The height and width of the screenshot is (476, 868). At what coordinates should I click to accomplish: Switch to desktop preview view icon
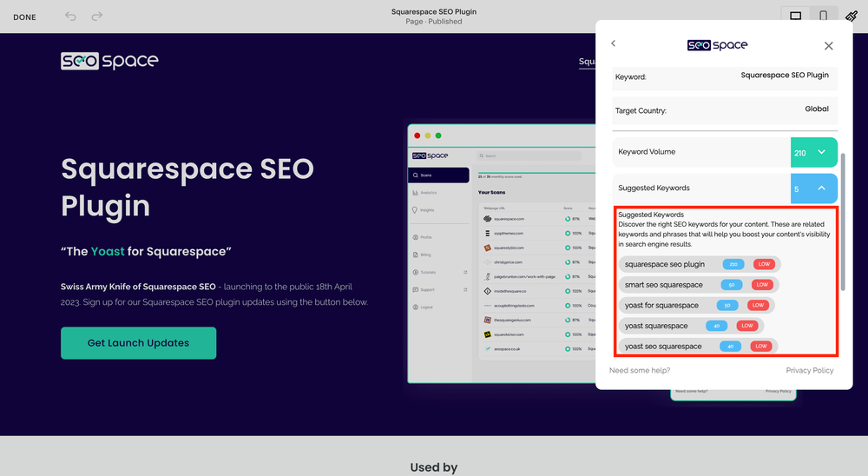pyautogui.click(x=795, y=17)
